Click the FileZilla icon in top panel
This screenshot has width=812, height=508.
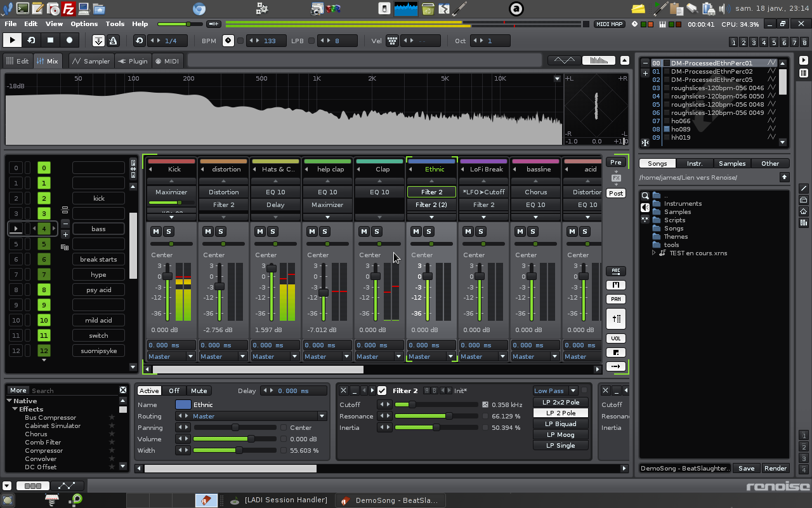pyautogui.click(x=69, y=8)
